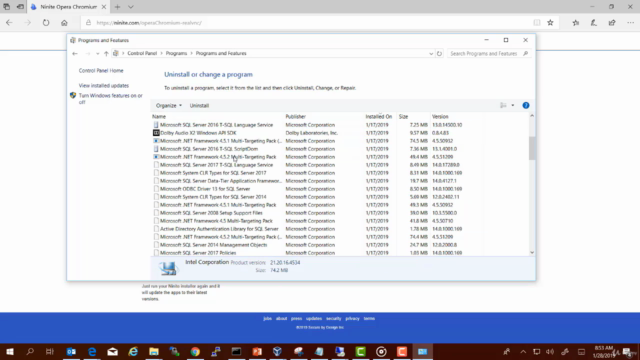Open the Mail app on taskbar
This screenshot has width=640, height=360.
coord(113,351)
